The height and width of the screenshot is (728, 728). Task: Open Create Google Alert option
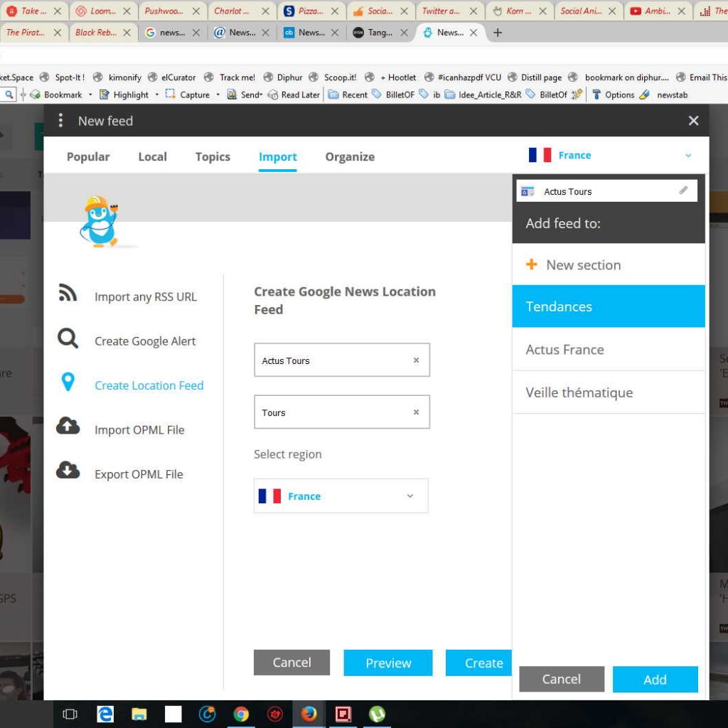click(145, 341)
